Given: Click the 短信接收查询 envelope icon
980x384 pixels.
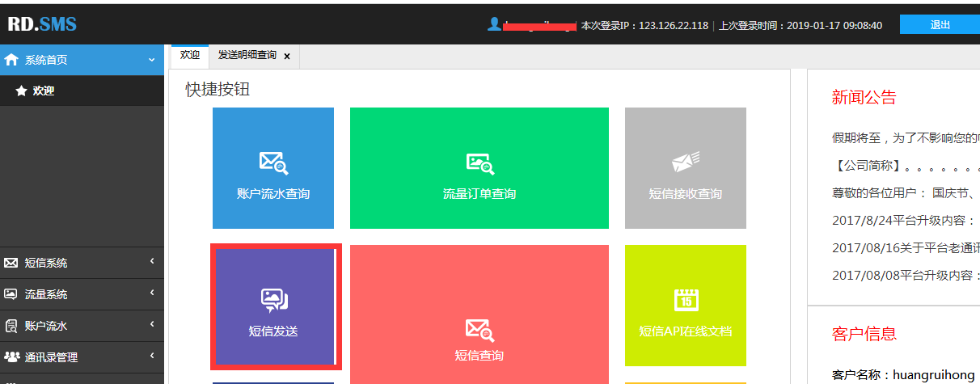Looking at the screenshot, I should click(x=685, y=162).
